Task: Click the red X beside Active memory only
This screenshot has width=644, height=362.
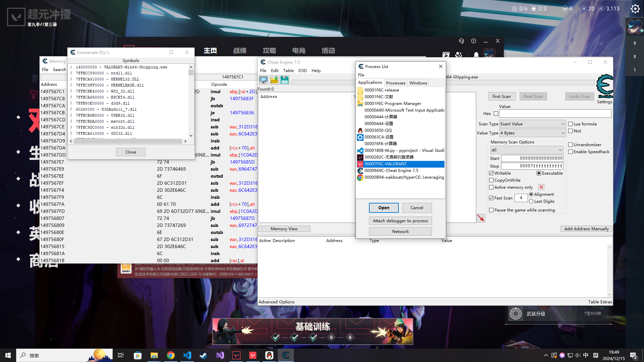Action: (541, 187)
